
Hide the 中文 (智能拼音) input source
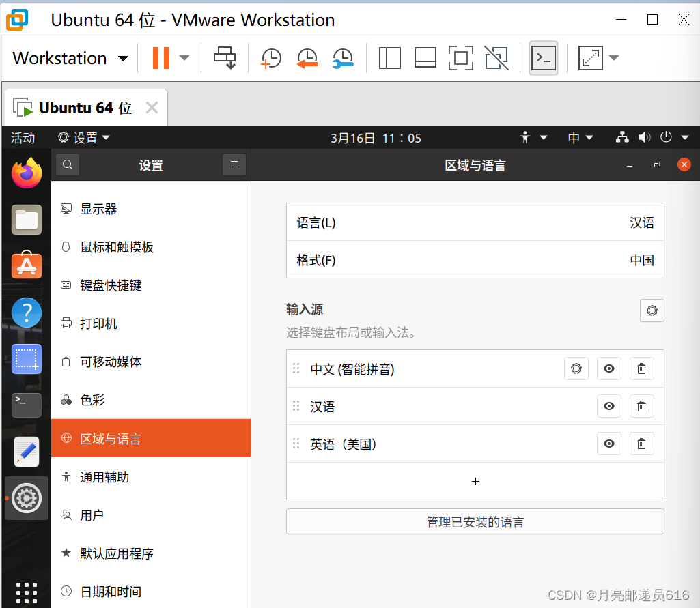(x=608, y=368)
